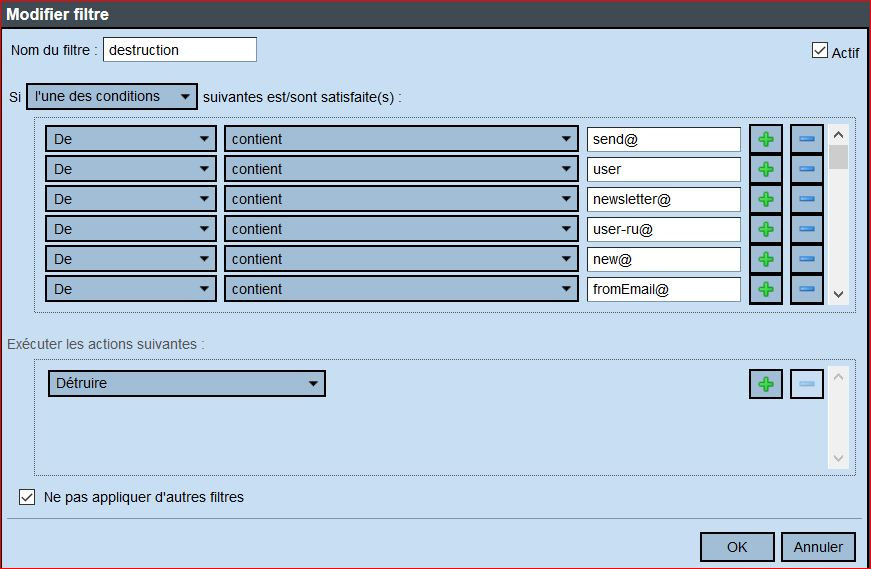This screenshot has width=871, height=569.
Task: Click the actions list scroll-up arrow
Action: point(838,377)
